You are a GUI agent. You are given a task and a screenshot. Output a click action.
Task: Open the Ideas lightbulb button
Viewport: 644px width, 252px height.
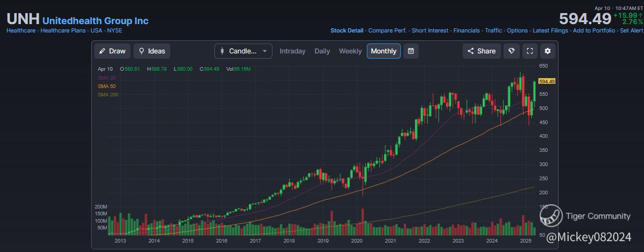[151, 51]
